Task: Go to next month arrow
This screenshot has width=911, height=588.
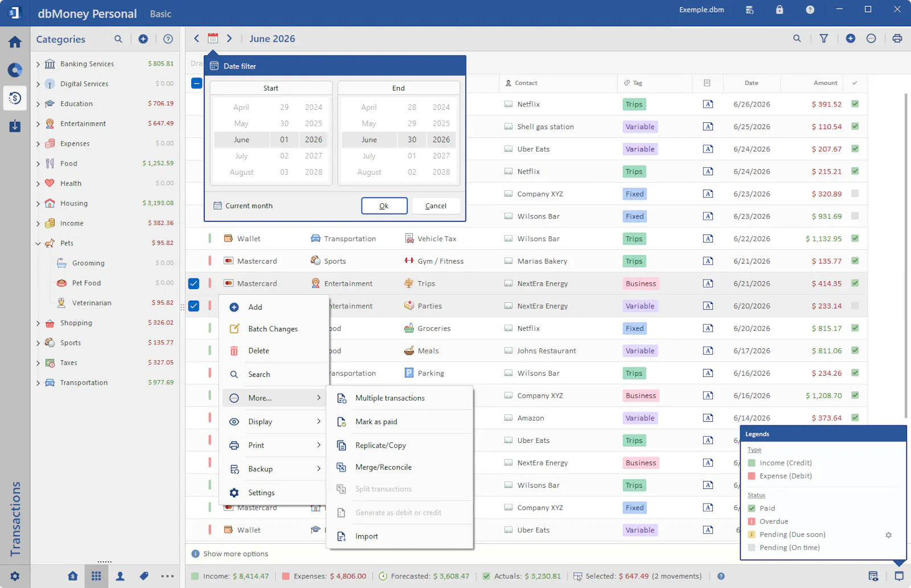Action: [229, 38]
